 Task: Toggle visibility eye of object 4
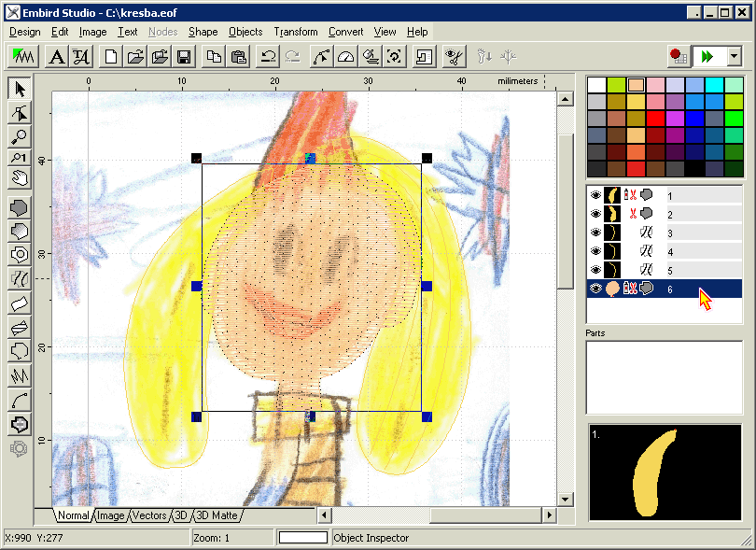click(595, 251)
